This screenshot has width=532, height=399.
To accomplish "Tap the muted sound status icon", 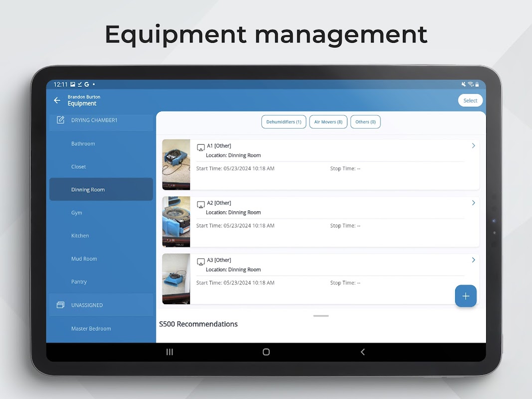I will pyautogui.click(x=464, y=84).
